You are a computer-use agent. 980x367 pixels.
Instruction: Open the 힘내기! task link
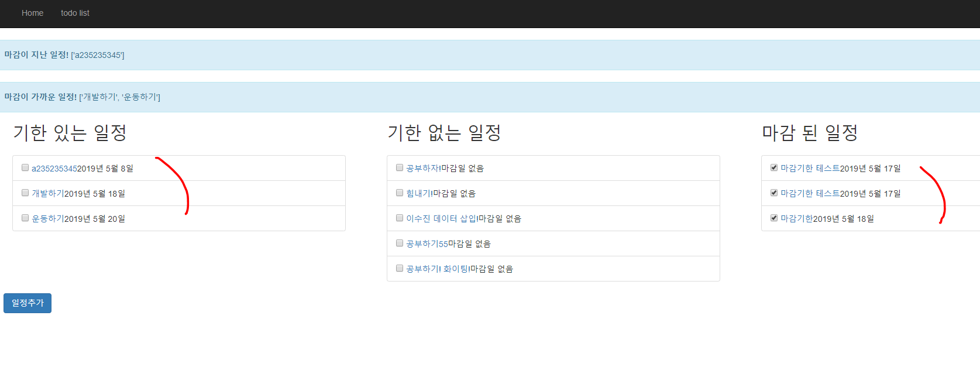pyautogui.click(x=419, y=194)
